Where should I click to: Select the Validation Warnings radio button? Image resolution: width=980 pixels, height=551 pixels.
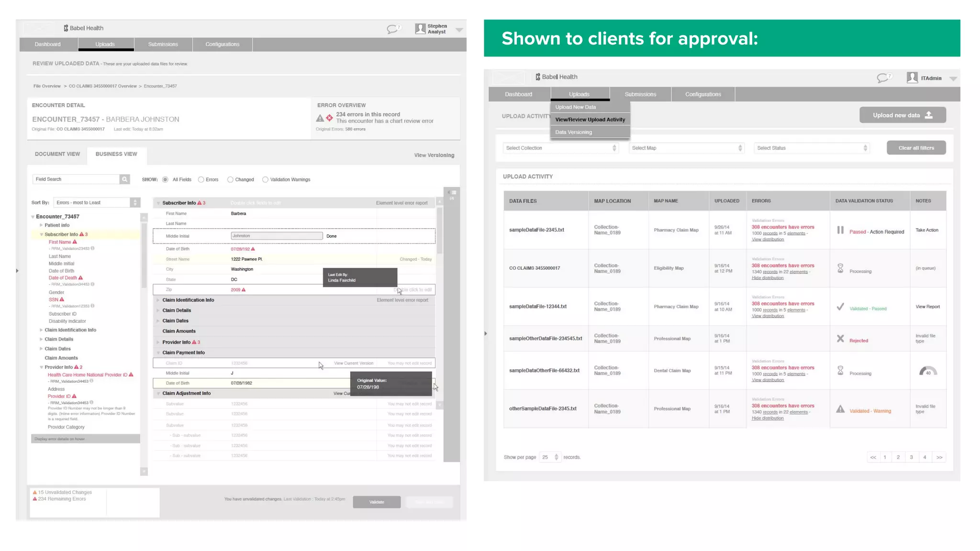coord(265,180)
